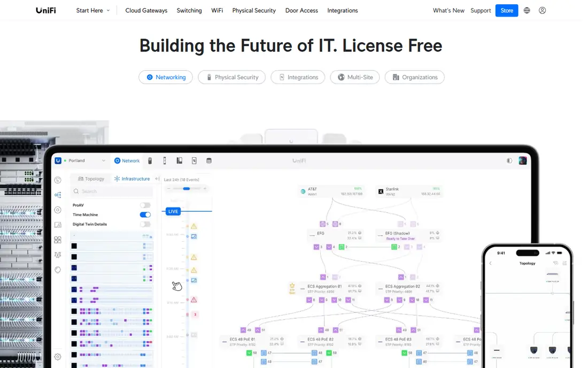588x368 pixels.
Task: Open Integrations nav menu item
Action: tap(342, 11)
